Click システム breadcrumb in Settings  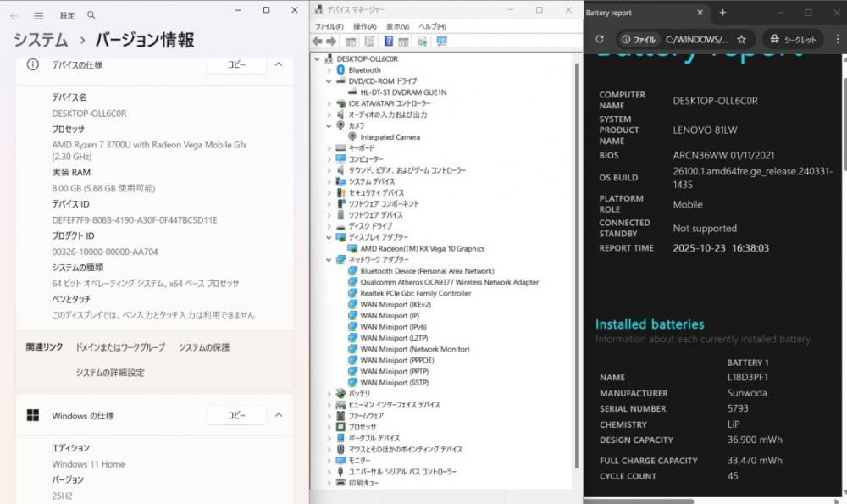41,40
